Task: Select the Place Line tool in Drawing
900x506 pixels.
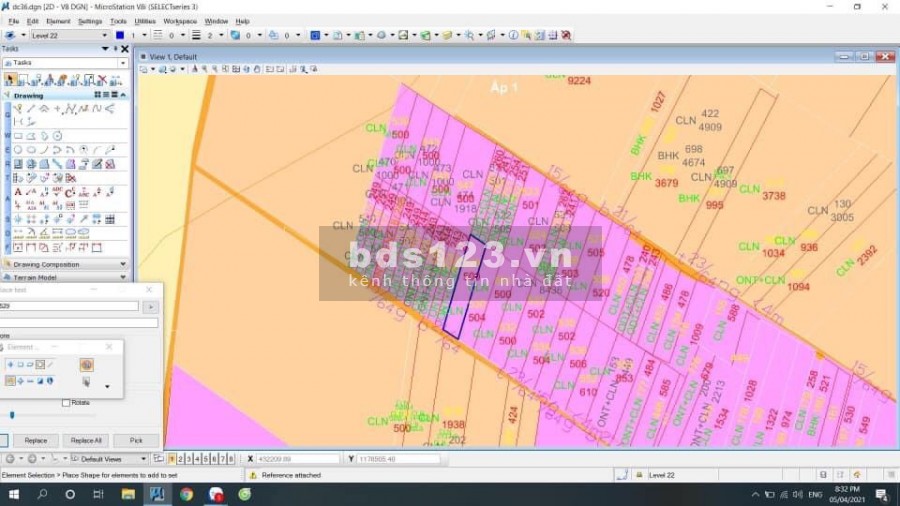Action: click(31, 108)
